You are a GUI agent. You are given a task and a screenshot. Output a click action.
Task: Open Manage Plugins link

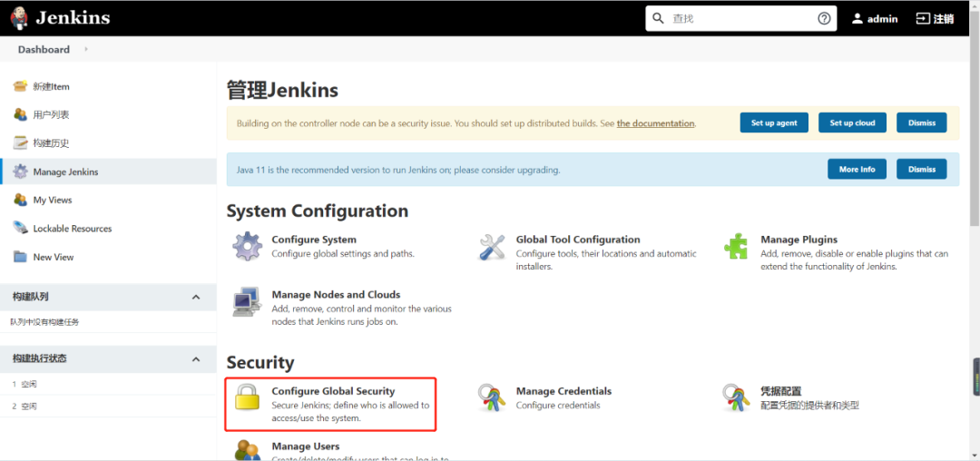(799, 240)
